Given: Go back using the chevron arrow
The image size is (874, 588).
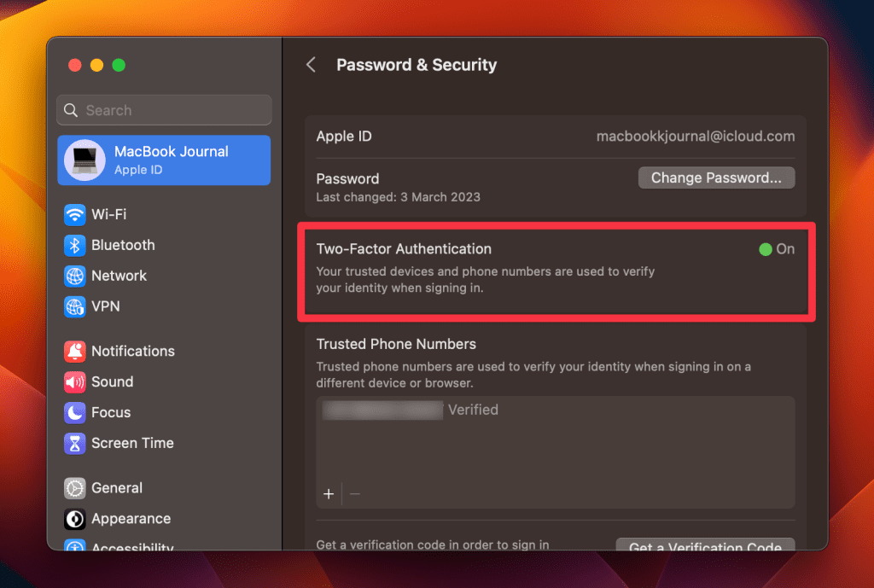Looking at the screenshot, I should pyautogui.click(x=312, y=65).
